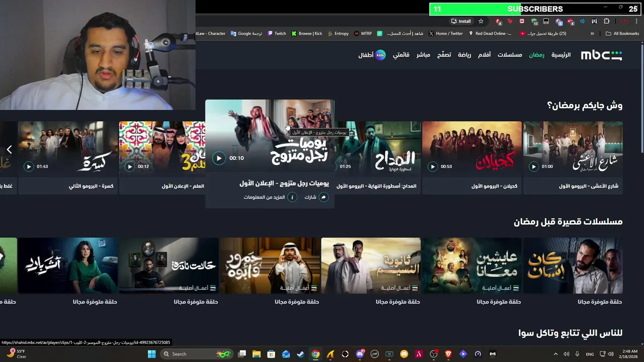Open the kids أطفال section icon

(380, 55)
